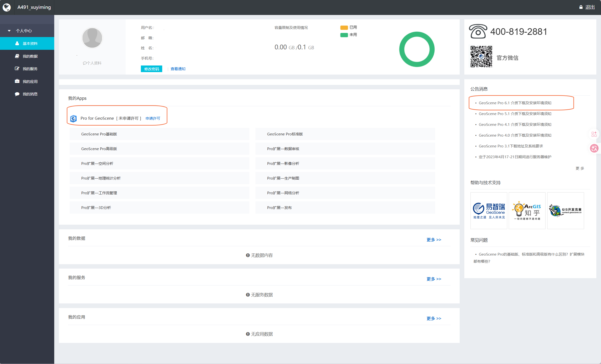601x364 pixels.
Task: Open the GIS开发竞赛 contest logo
Action: (565, 211)
